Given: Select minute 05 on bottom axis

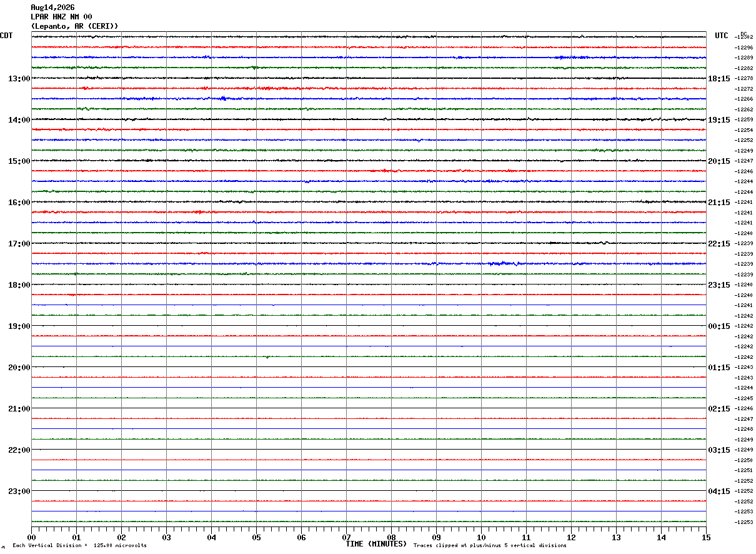Looking at the screenshot, I should coord(256,537).
